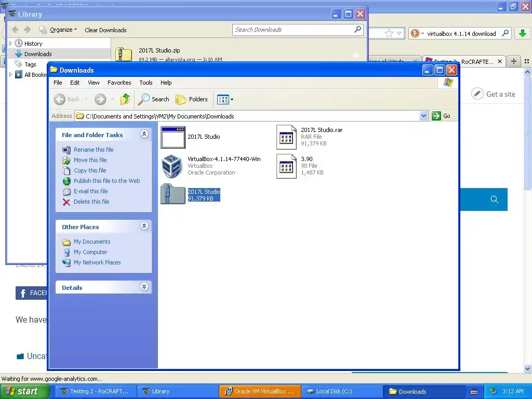This screenshot has height=399, width=532.
Task: Open the Back history dropdown arrow
Action: click(86, 99)
